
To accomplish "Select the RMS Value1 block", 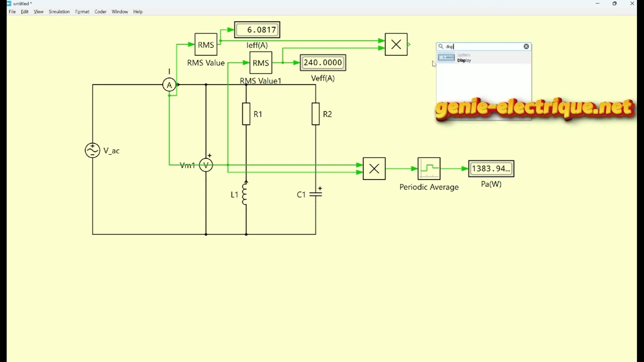I will [x=261, y=63].
